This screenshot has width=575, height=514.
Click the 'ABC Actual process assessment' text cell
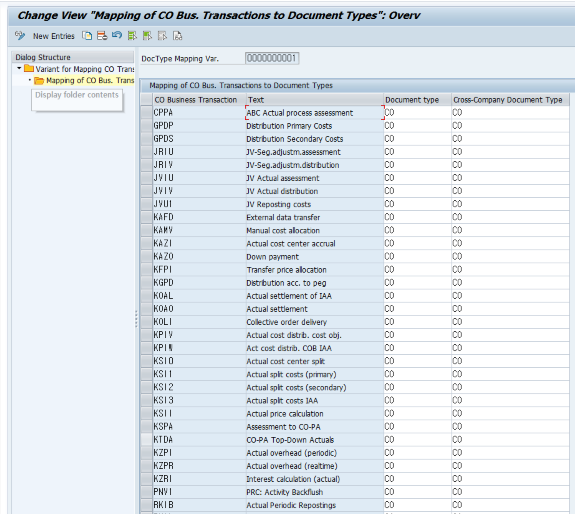pos(314,113)
